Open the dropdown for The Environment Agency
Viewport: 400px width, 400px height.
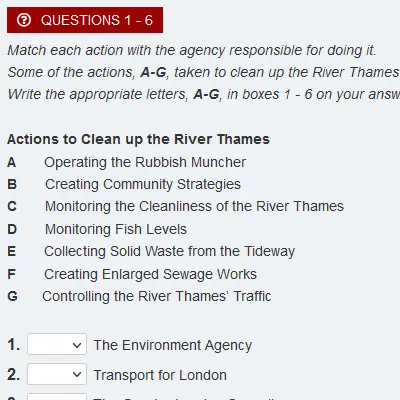57,344
